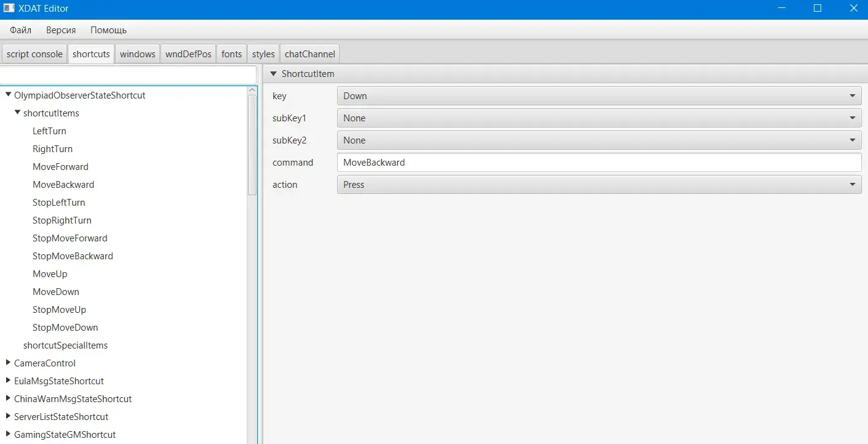Select shortcutSpecialItems in the tree
This screenshot has width=868, height=444.
point(65,345)
